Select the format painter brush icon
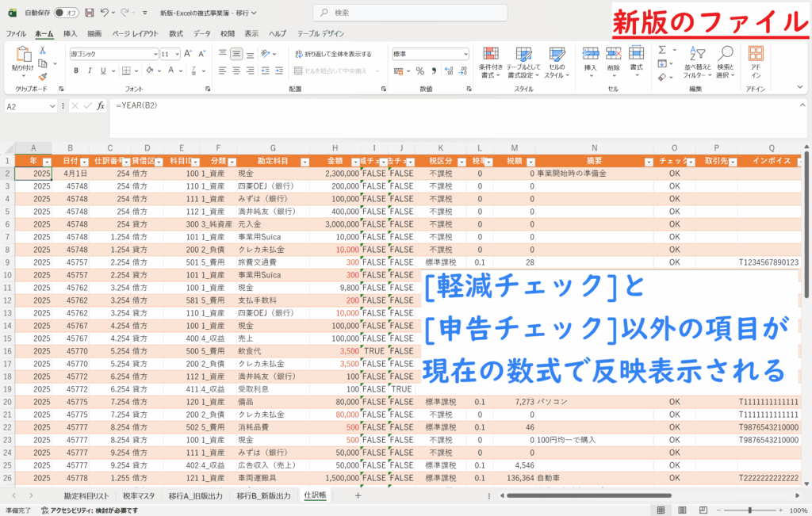Screen dimensions: 812x516 point(42,75)
